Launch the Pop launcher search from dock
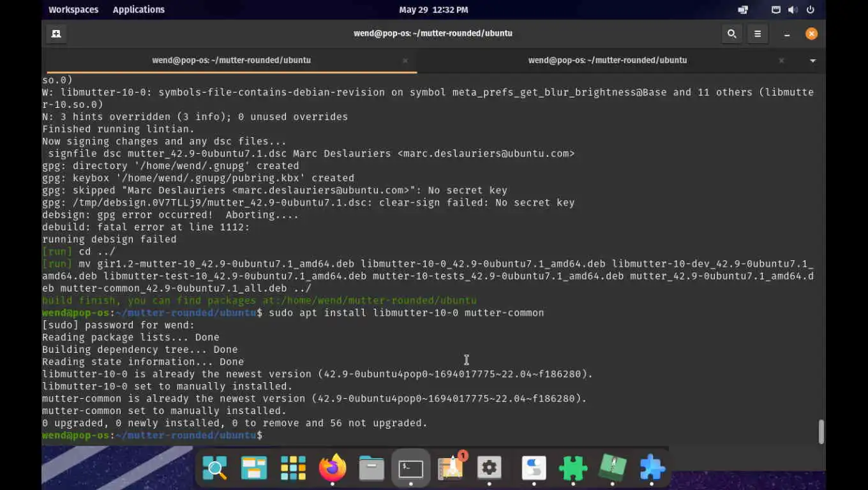Image resolution: width=868 pixels, height=490 pixels. point(215,468)
